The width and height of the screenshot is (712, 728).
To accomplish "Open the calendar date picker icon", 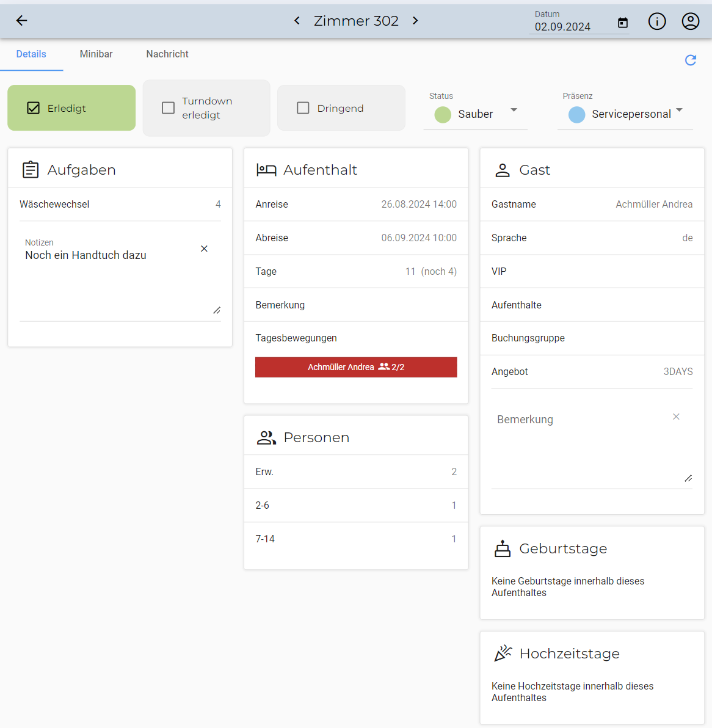I will pos(623,23).
